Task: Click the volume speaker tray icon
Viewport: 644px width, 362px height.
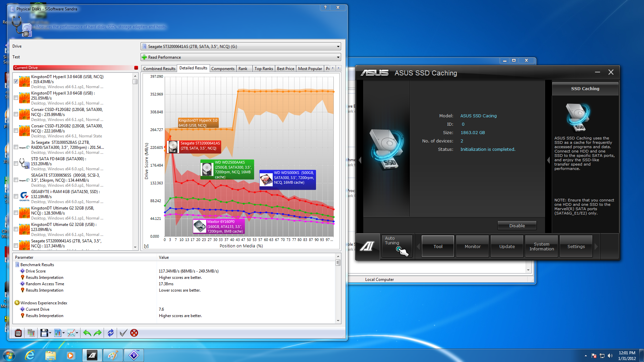Action: pyautogui.click(x=610, y=356)
